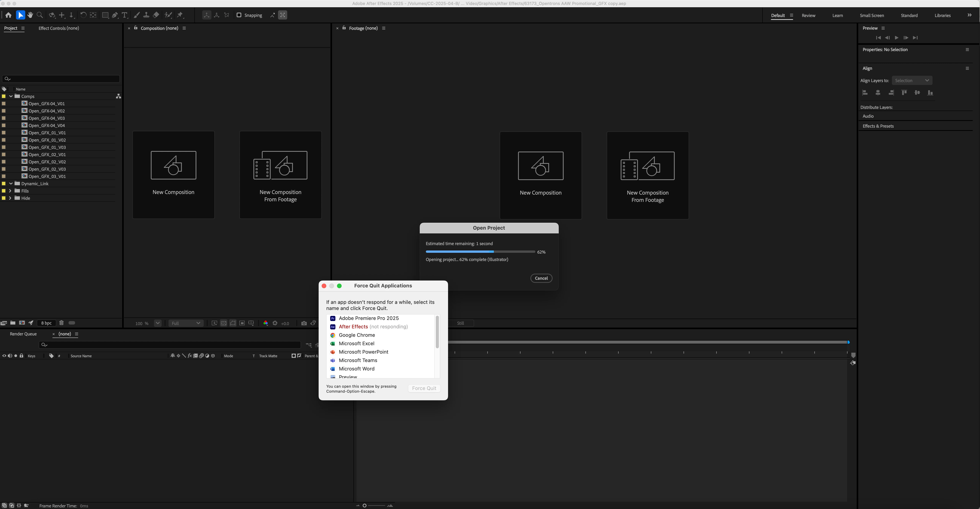Enable the Snapping checkbox
Viewport: 980px width, 509px height.
pos(239,15)
